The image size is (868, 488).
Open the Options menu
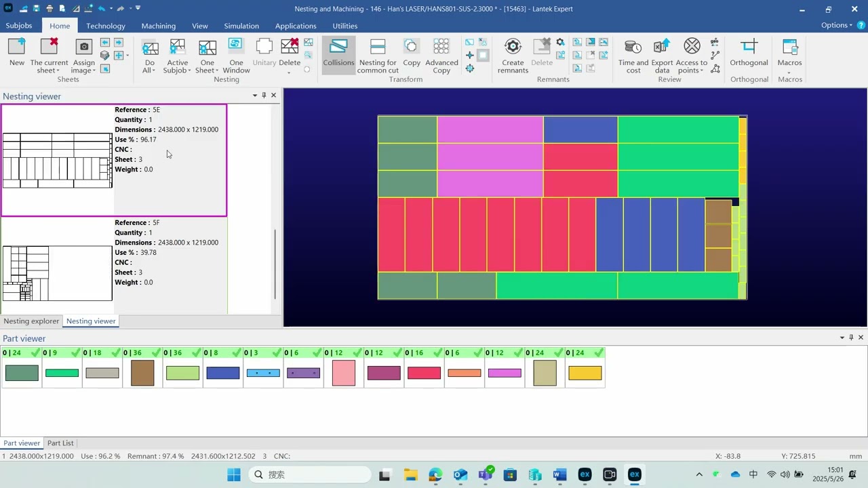[837, 25]
